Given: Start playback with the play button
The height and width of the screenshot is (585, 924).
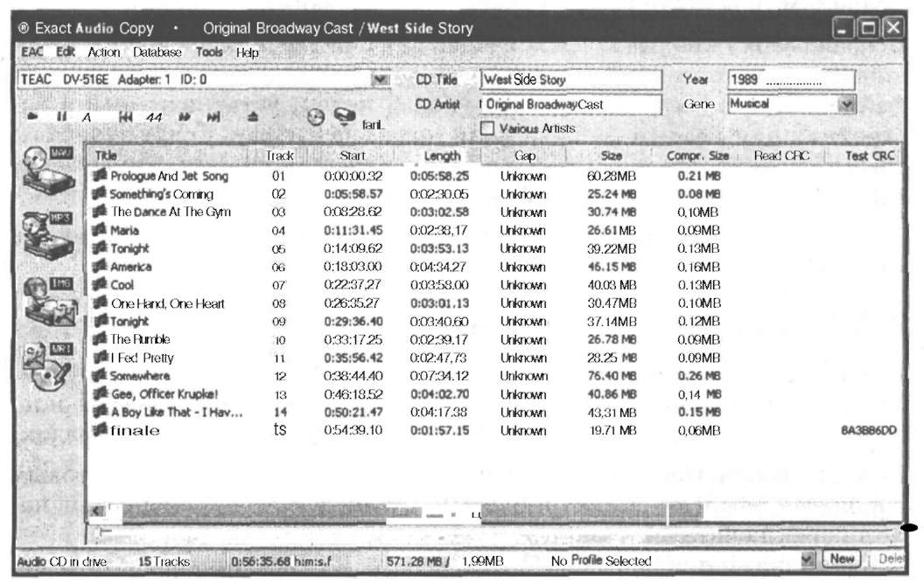Looking at the screenshot, I should (x=32, y=116).
